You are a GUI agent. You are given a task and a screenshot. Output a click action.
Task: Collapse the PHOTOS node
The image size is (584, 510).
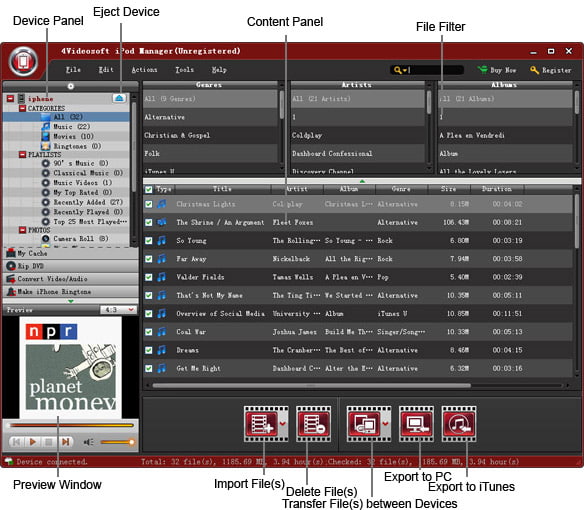(x=22, y=230)
